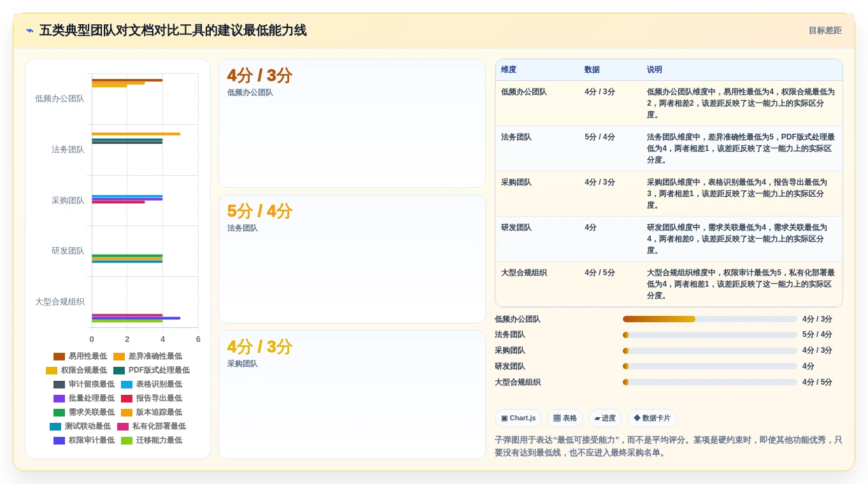Click the 低频办公团队 progress bar

click(x=710, y=319)
